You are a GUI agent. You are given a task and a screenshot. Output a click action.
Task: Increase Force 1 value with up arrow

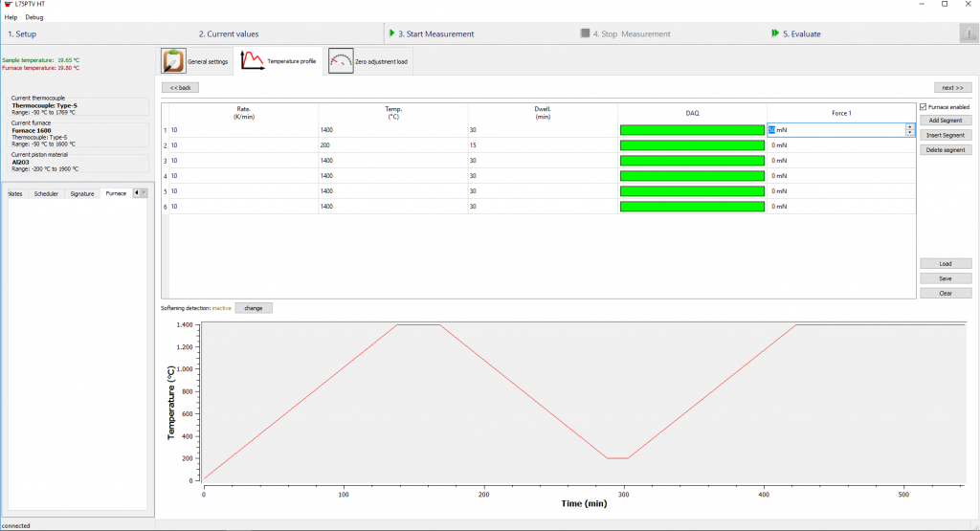pyautogui.click(x=909, y=126)
